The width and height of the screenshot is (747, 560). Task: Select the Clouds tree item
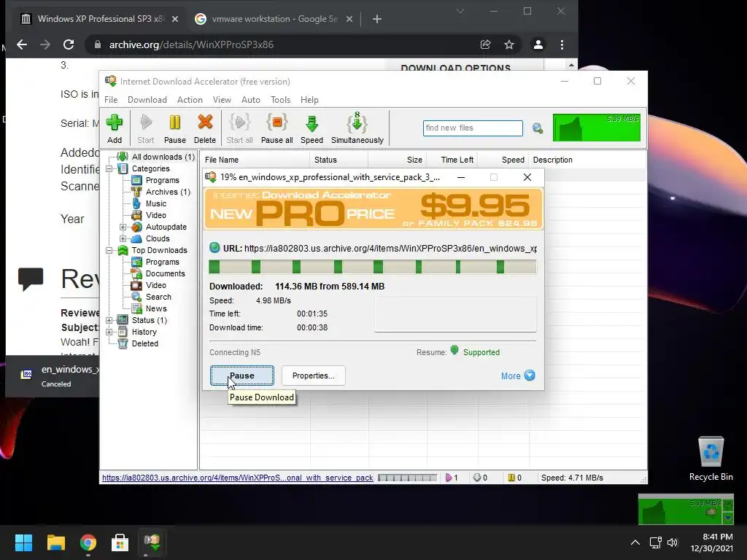click(158, 238)
